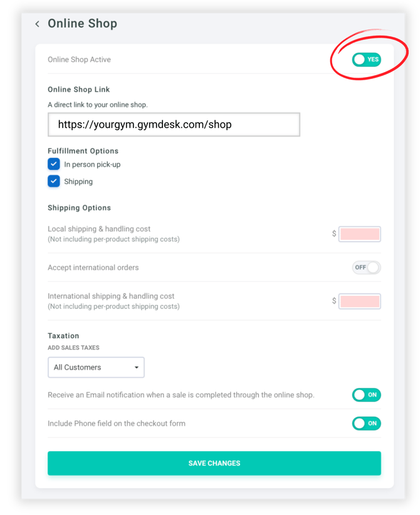Screen dimensions: 420x515
Task: Click the local shipping & handling cost field
Action: pos(360,234)
